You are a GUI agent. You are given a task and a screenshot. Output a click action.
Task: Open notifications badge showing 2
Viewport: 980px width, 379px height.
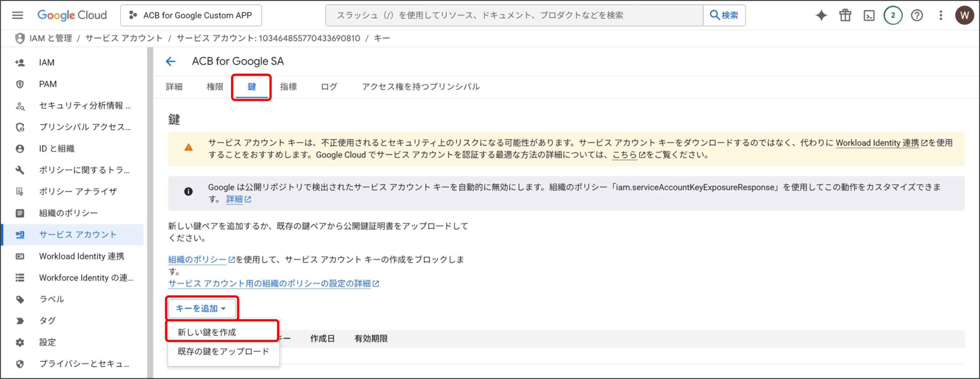[x=893, y=15]
